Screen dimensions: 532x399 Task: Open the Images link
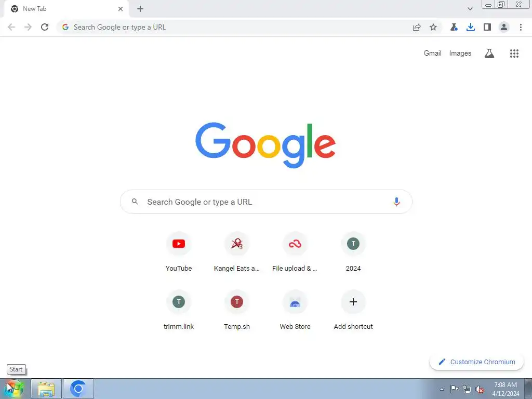tap(460, 54)
